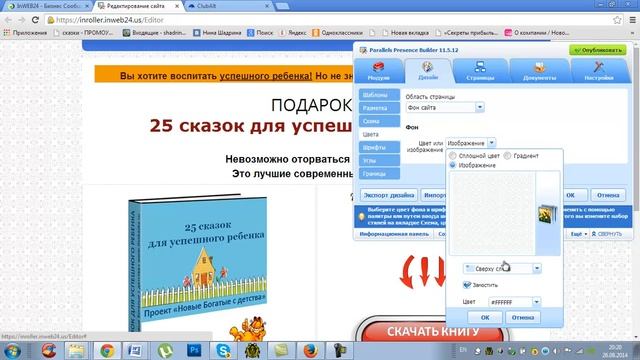640x360 pixels.
Task: Click the taskbar clock showing 20:20
Action: [x=615, y=351]
